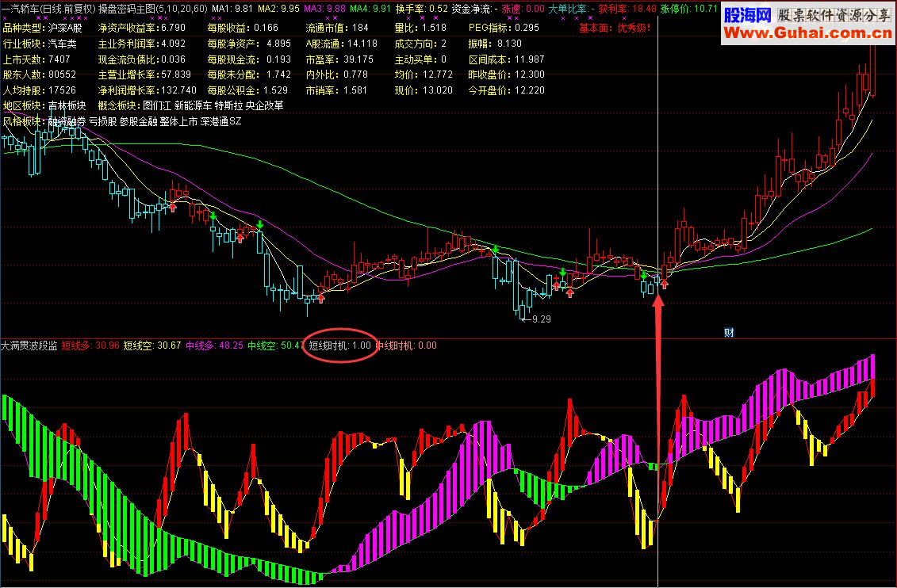
Task: Click 现金流负债比: 0.036 field
Action: (142, 59)
